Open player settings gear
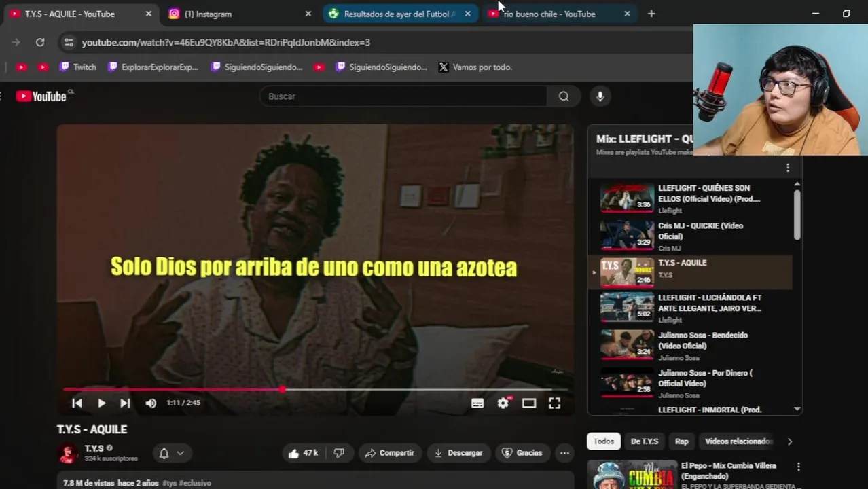 [503, 403]
